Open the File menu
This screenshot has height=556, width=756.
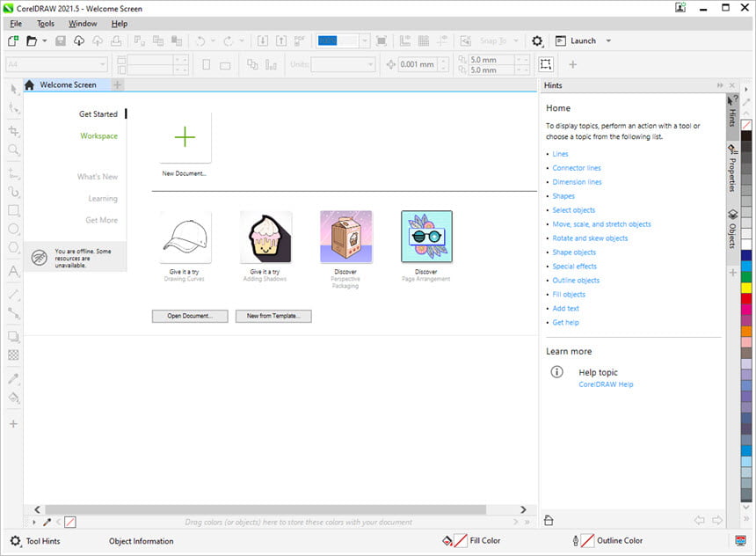pyautogui.click(x=16, y=24)
